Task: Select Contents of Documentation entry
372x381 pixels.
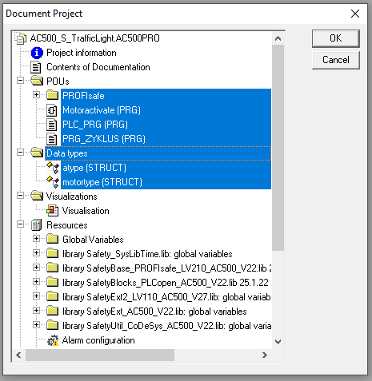Action: tap(98, 67)
